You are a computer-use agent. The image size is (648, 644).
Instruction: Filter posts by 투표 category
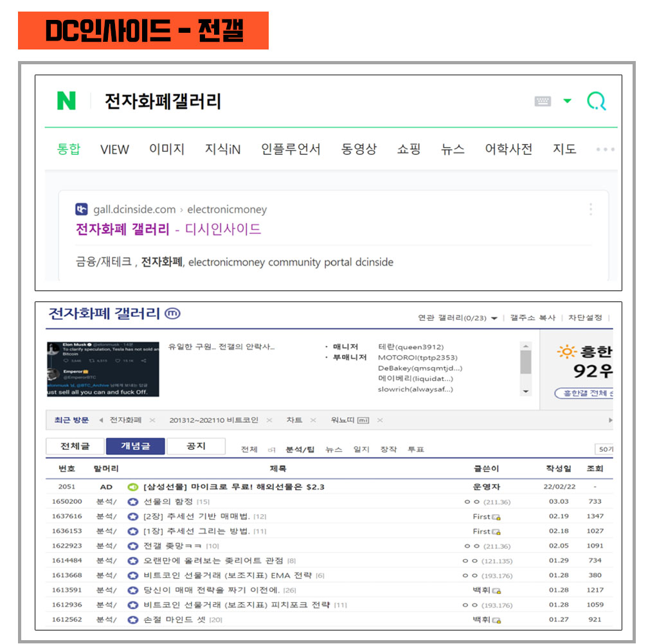[416, 449]
